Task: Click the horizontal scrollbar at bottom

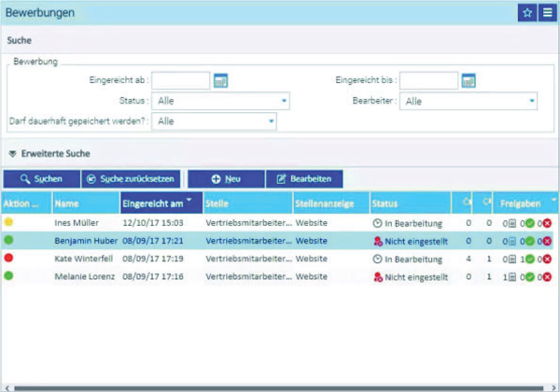Action: [278, 388]
